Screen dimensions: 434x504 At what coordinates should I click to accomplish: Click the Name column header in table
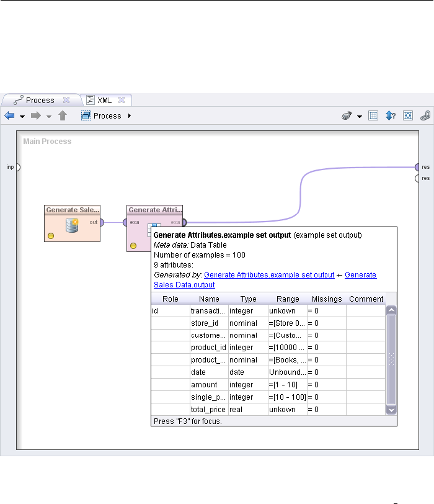(209, 299)
